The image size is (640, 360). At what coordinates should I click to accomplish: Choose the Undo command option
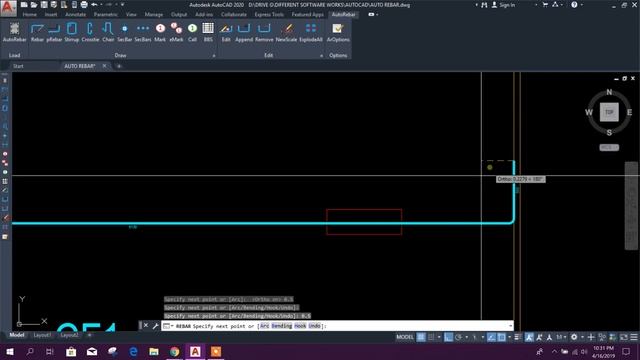(x=314, y=326)
